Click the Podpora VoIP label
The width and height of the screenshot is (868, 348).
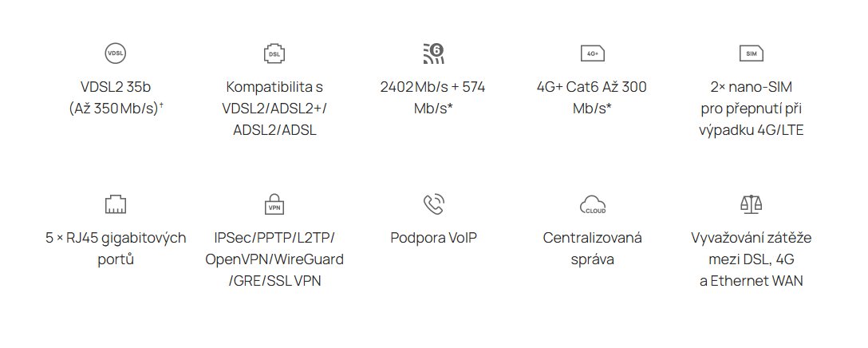tap(433, 238)
